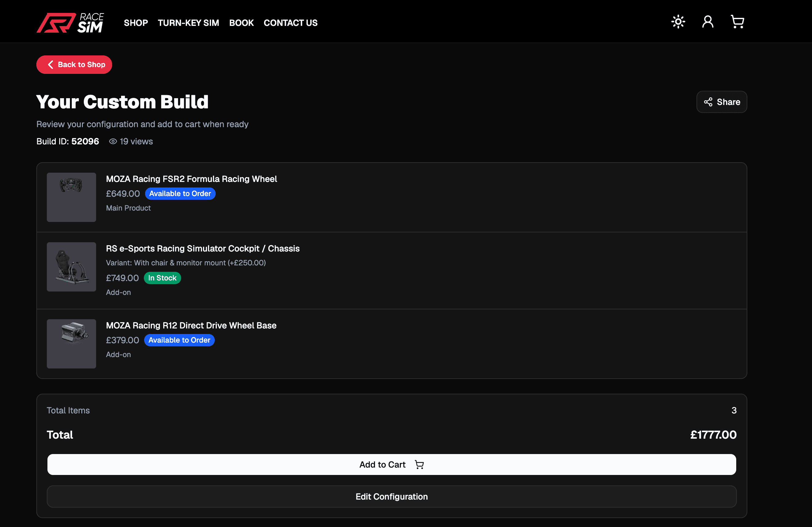Viewport: 812px width, 527px height.
Task: Click the Total Items label
Action: pos(68,410)
